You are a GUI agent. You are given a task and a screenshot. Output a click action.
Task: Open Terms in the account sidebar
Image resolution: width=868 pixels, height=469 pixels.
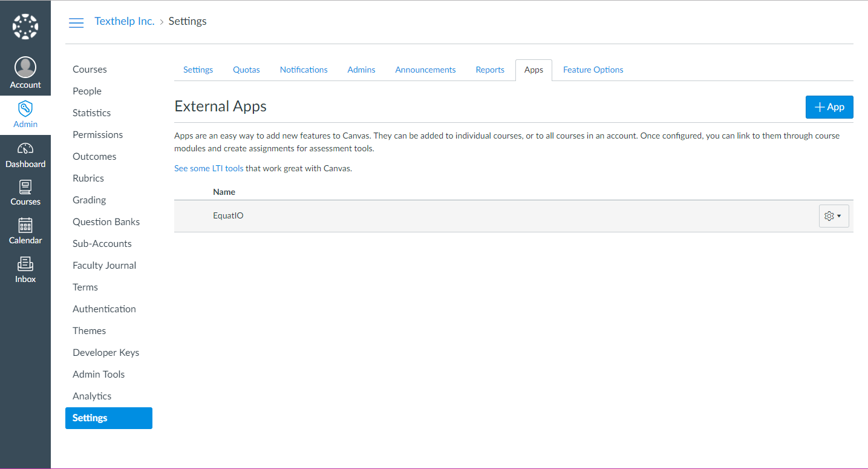85,287
